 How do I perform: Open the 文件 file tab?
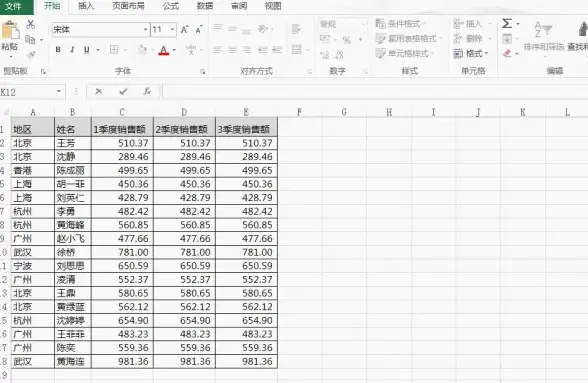click(14, 6)
